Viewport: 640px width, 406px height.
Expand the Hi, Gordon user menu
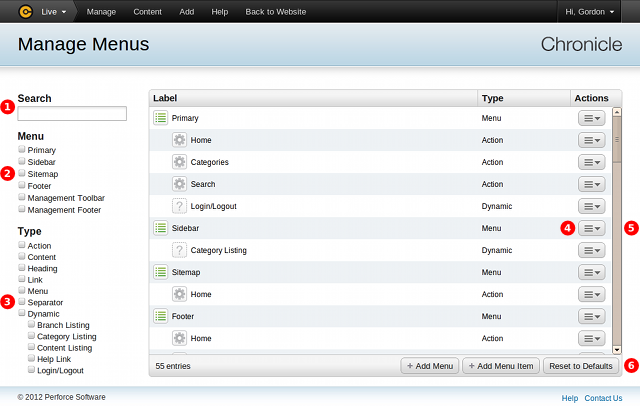pyautogui.click(x=598, y=12)
